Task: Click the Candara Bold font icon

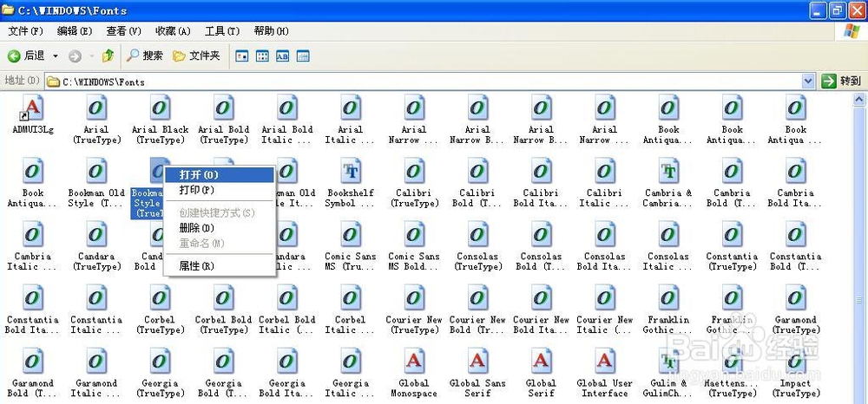Action: coord(158,235)
